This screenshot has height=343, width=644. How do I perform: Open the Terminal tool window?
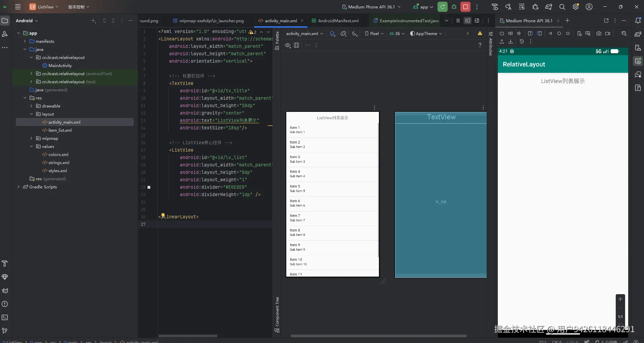pyautogui.click(x=5, y=317)
